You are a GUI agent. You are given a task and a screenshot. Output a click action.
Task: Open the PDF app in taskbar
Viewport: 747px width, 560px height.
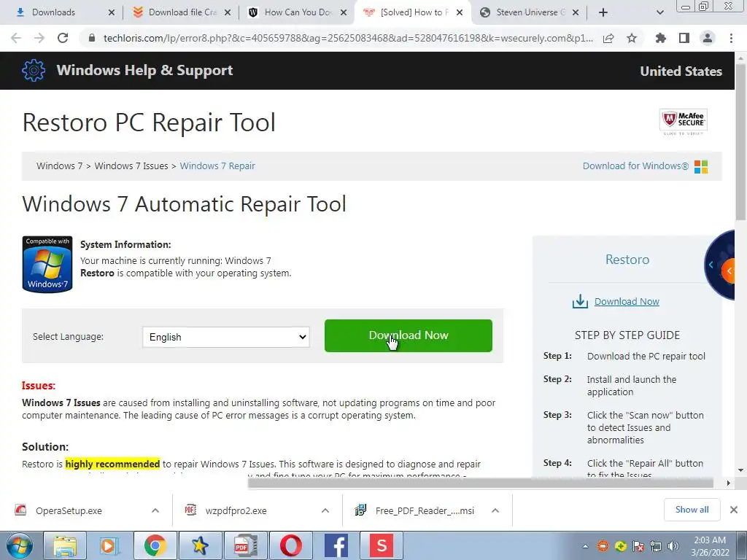click(245, 545)
